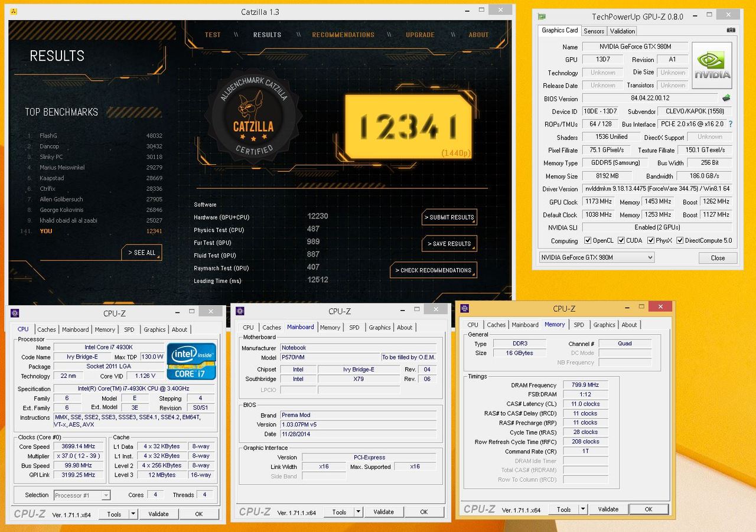The image size is (756, 532).
Task: Switch to the Sensors tab in GPU-Z
Action: (x=594, y=31)
